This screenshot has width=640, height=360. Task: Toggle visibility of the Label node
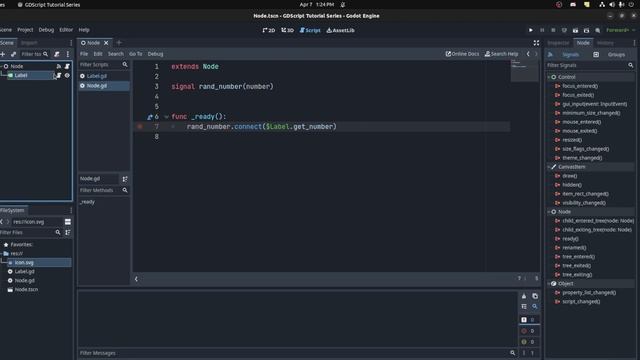click(67, 76)
